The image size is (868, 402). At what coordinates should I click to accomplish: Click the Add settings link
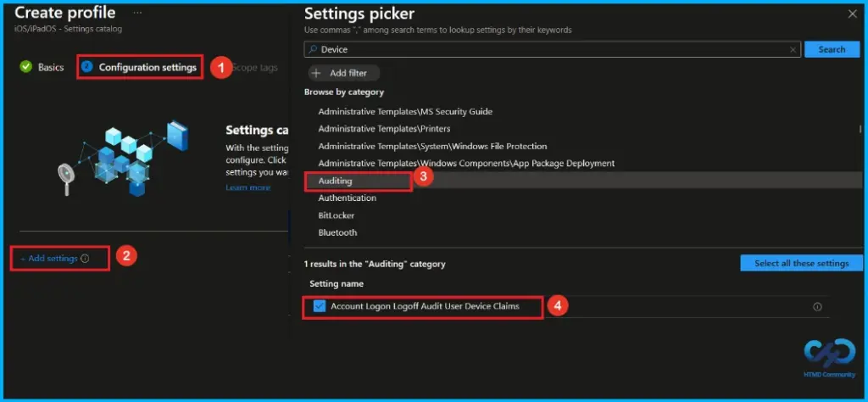point(48,259)
